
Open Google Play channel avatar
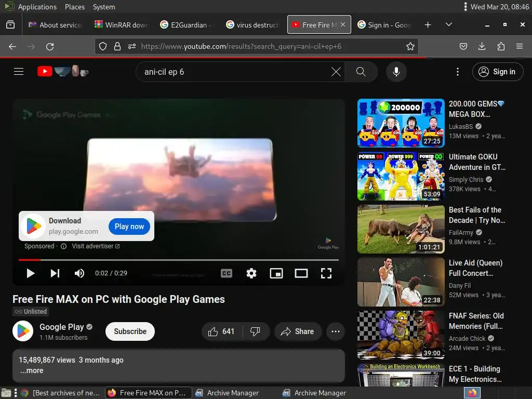click(23, 331)
